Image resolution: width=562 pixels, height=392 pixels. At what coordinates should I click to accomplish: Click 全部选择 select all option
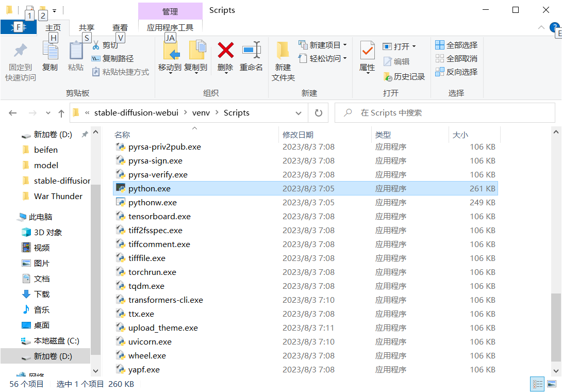pyautogui.click(x=457, y=45)
